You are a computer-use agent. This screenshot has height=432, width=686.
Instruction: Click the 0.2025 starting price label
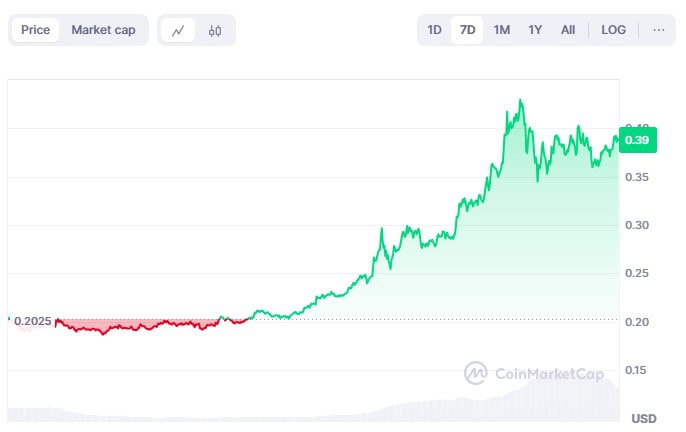(x=33, y=321)
